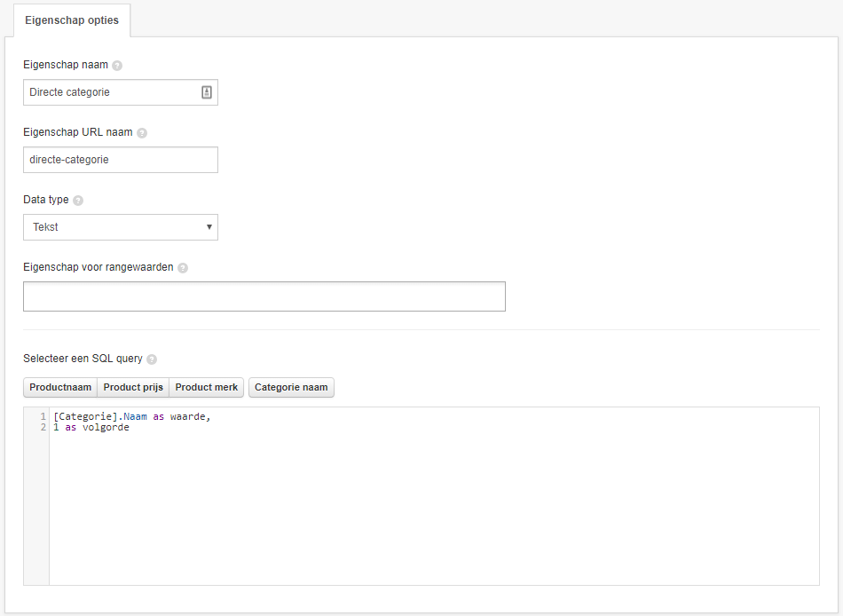
Task: Click the autofill icon in Eigenschap naam field
Action: (x=207, y=92)
